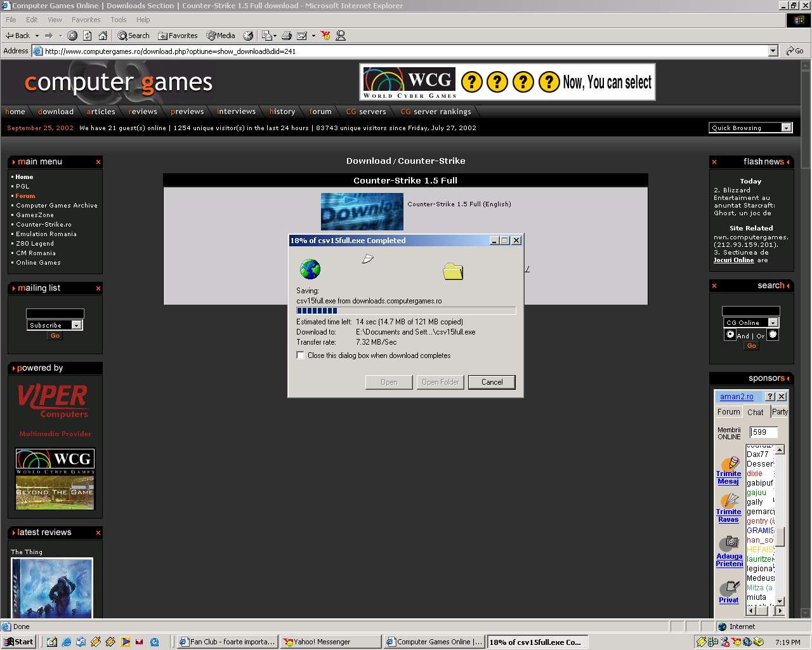This screenshot has width=812, height=650.
Task: Open the Search pane in toolbar
Action: 134,36
